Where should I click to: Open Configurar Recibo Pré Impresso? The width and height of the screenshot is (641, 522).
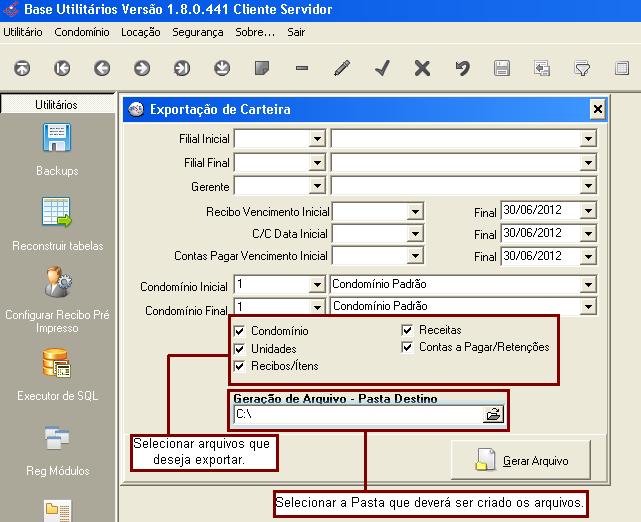pos(56,283)
